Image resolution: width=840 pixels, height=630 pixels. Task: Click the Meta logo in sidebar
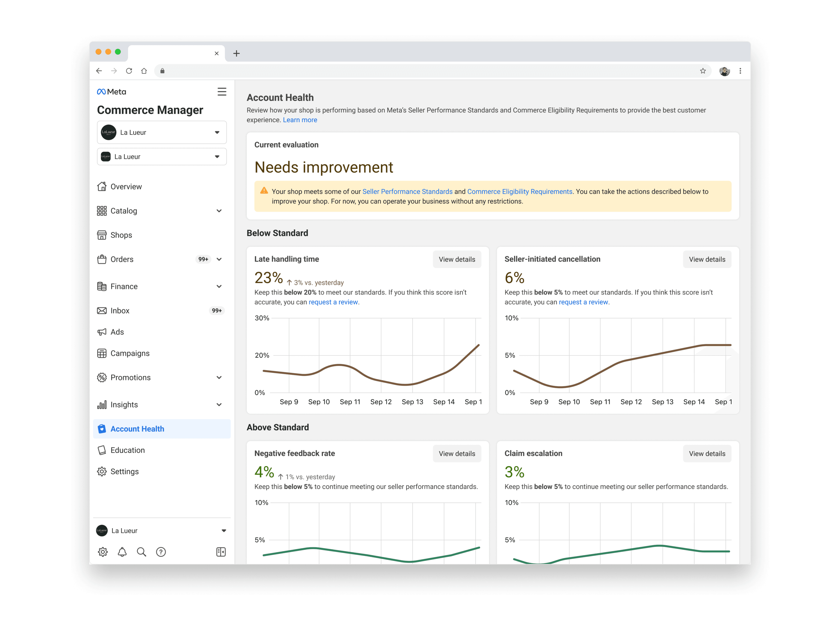tap(111, 91)
